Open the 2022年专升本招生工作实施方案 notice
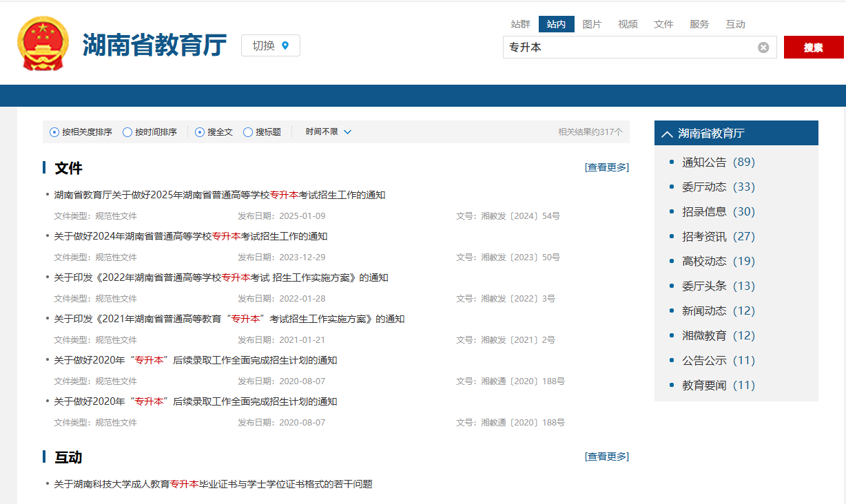The height and width of the screenshot is (504, 846). point(221,277)
